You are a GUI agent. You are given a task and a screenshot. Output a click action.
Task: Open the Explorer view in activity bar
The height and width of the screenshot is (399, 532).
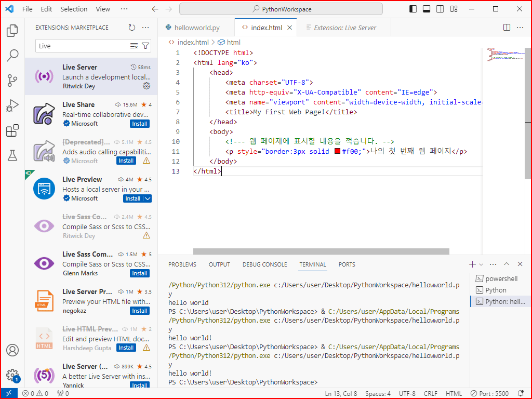[x=12, y=31]
